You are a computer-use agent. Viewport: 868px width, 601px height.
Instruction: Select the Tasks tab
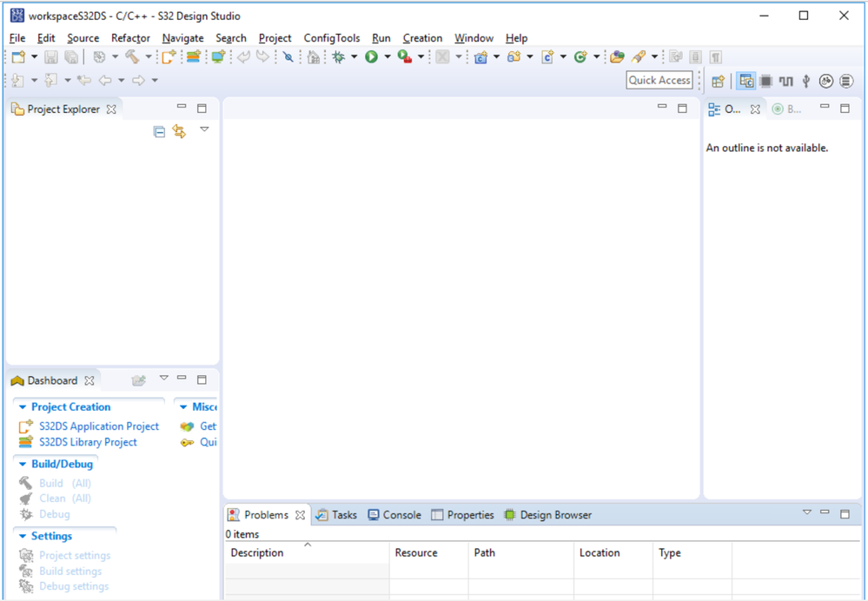pos(336,515)
